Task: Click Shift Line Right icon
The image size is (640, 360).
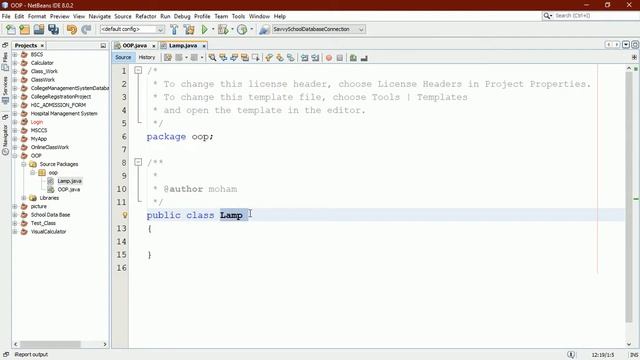Action: point(315,58)
